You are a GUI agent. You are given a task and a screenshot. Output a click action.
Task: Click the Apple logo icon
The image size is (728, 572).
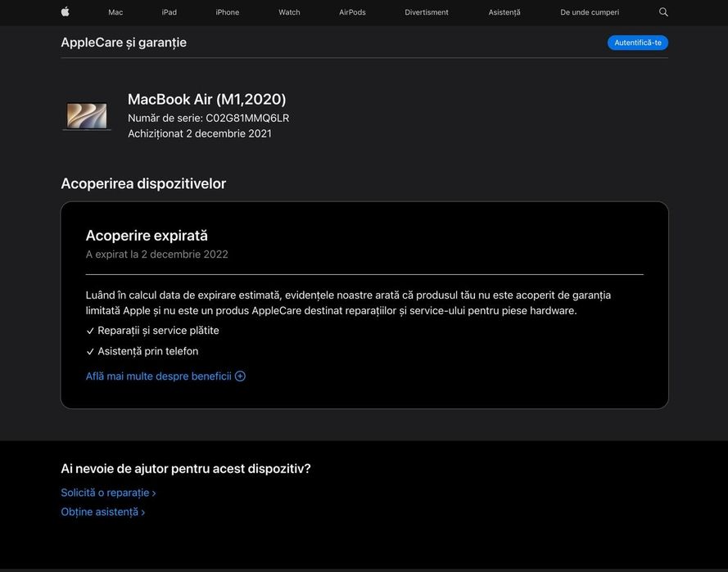(x=65, y=11)
